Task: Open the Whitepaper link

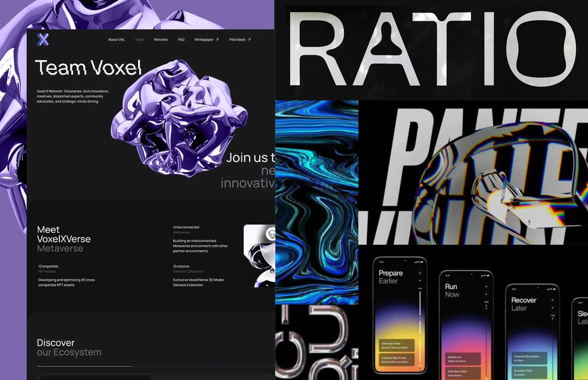Action: (204, 39)
